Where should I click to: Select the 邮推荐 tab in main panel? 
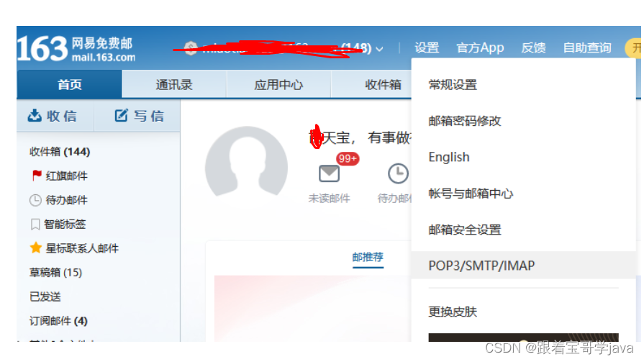[368, 257]
